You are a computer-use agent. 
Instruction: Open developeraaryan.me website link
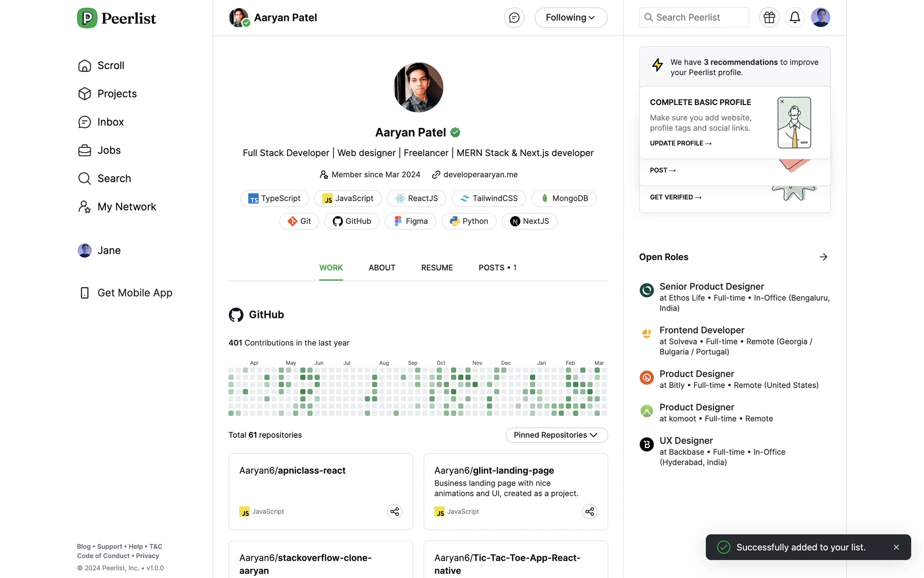pos(480,174)
